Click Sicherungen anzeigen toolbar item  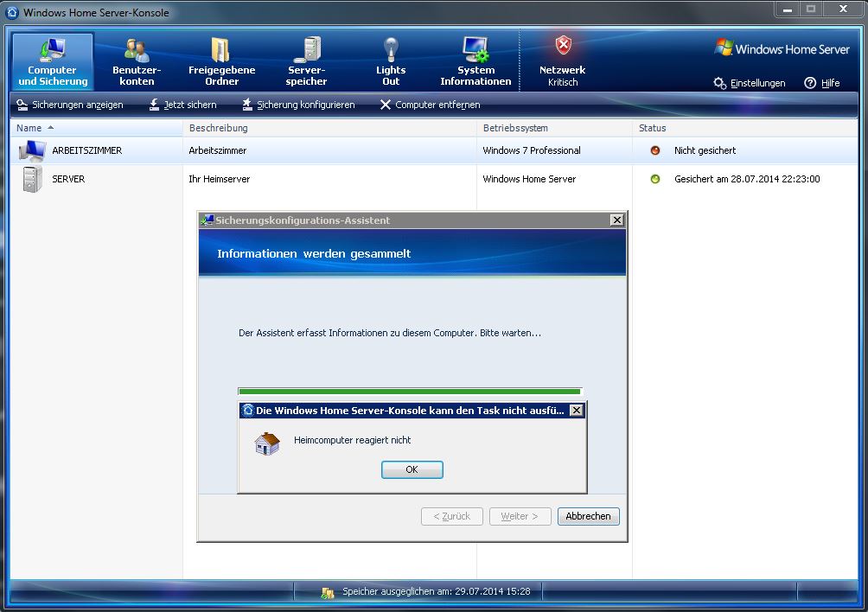coord(70,105)
